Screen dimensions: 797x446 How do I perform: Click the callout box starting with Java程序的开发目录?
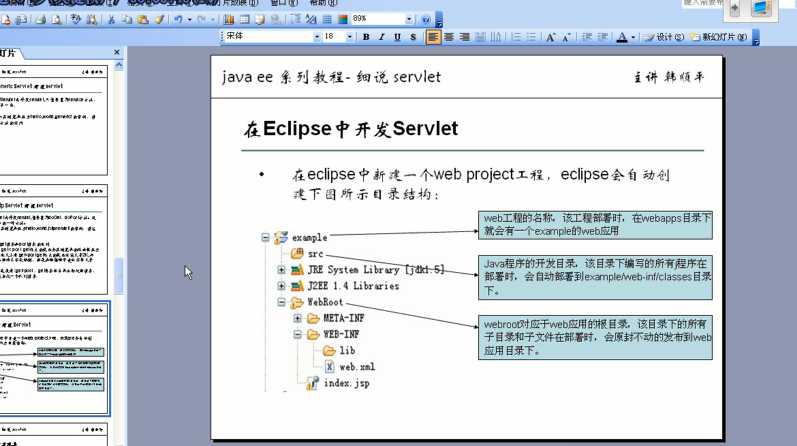pos(595,277)
